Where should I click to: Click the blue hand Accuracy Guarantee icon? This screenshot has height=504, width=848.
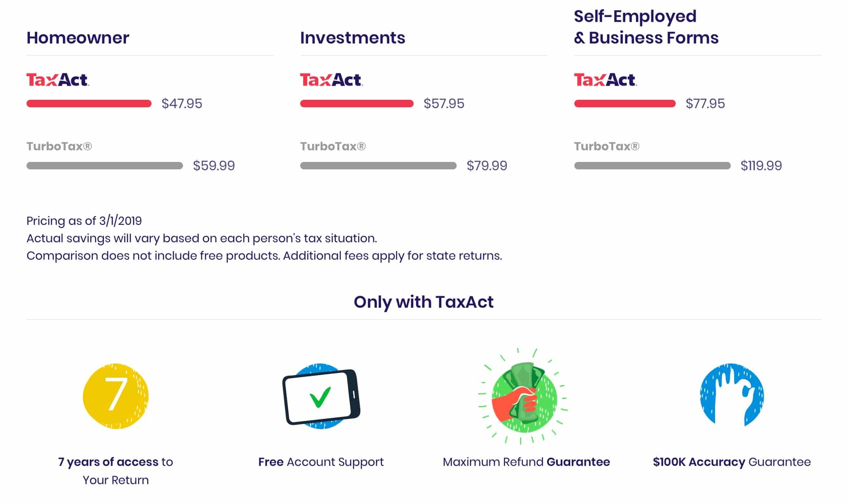click(x=732, y=395)
